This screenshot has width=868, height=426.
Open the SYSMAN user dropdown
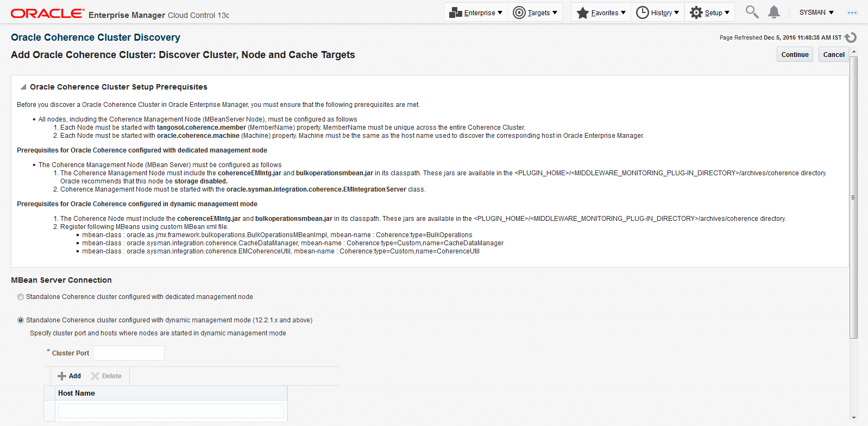(x=816, y=12)
